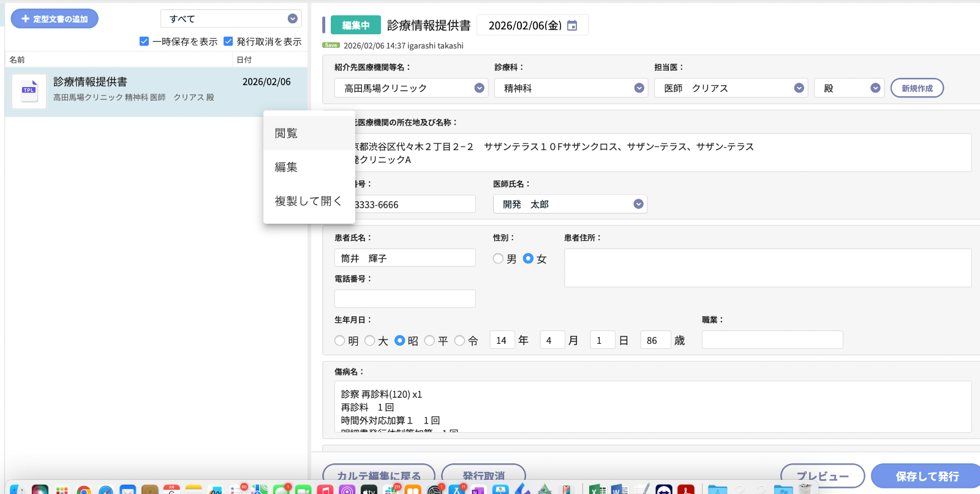Viewport: 980px width, 494px height.
Task: Click the 患者住所 text area
Action: point(767,268)
